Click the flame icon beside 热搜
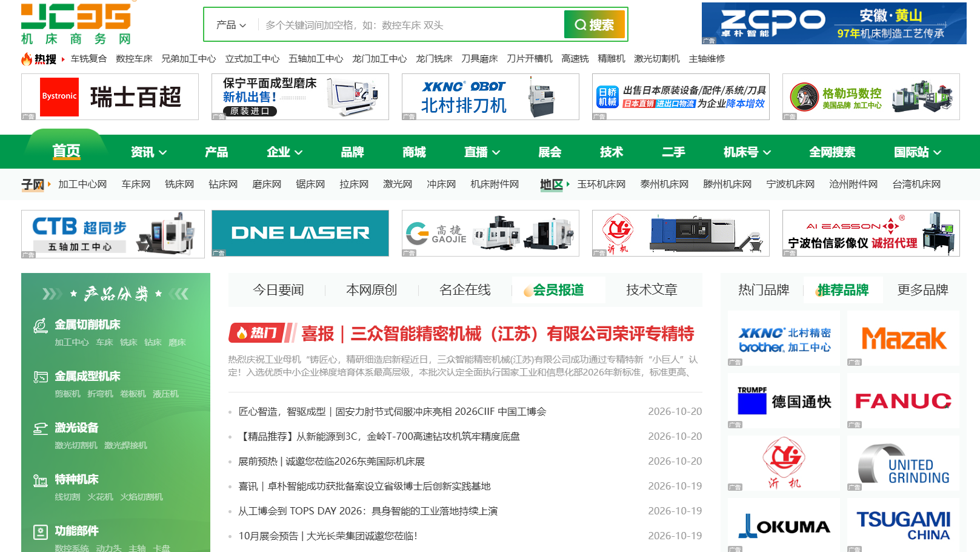Image resolution: width=980 pixels, height=552 pixels. [x=27, y=59]
